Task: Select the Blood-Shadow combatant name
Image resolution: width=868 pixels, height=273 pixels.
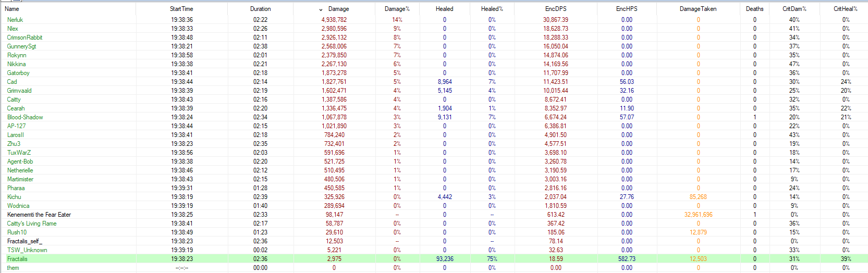Action: (25, 117)
